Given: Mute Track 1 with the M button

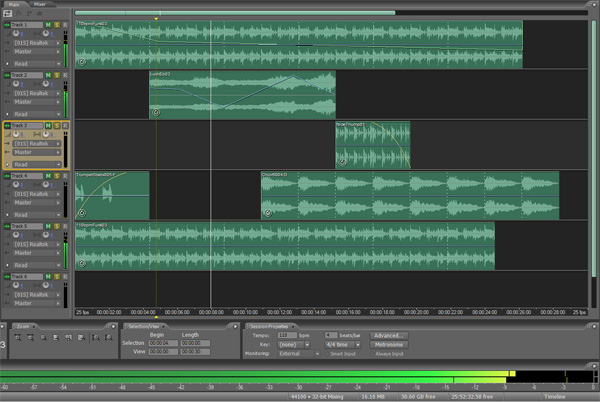Looking at the screenshot, I should [47, 24].
